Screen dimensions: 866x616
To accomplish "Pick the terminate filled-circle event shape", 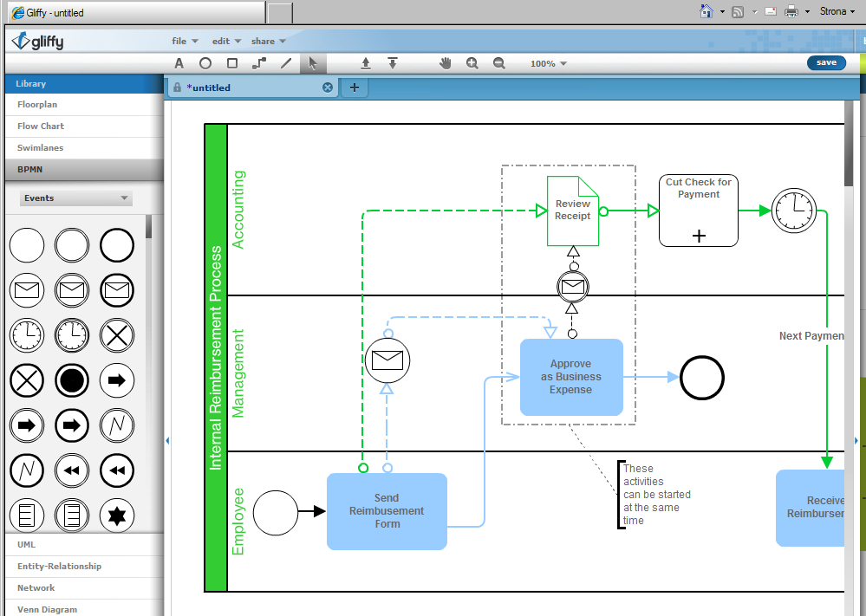I will click(x=72, y=380).
